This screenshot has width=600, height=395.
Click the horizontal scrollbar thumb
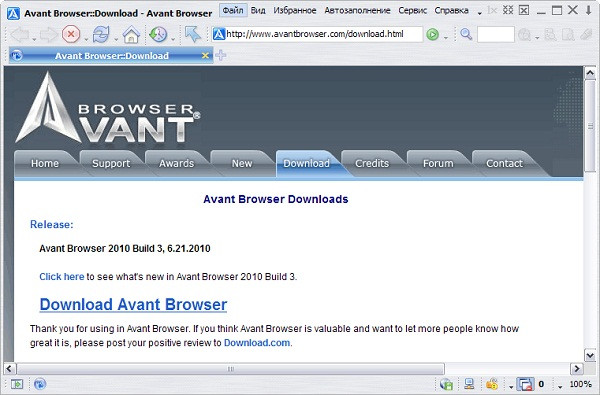click(x=231, y=369)
